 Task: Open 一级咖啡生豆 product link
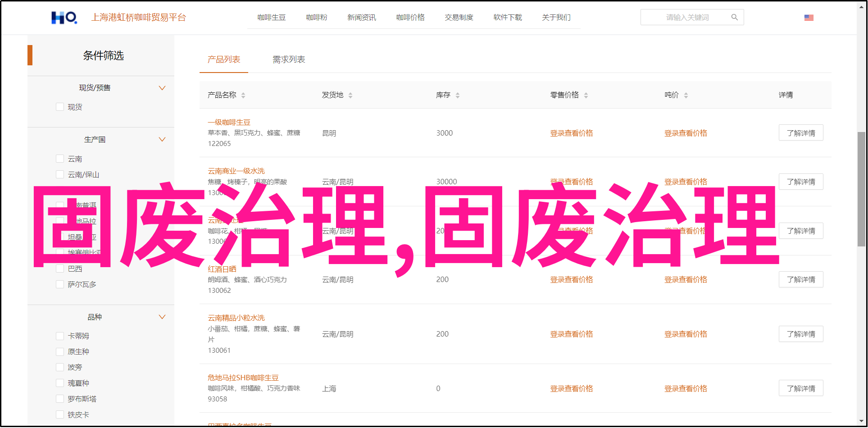229,122
